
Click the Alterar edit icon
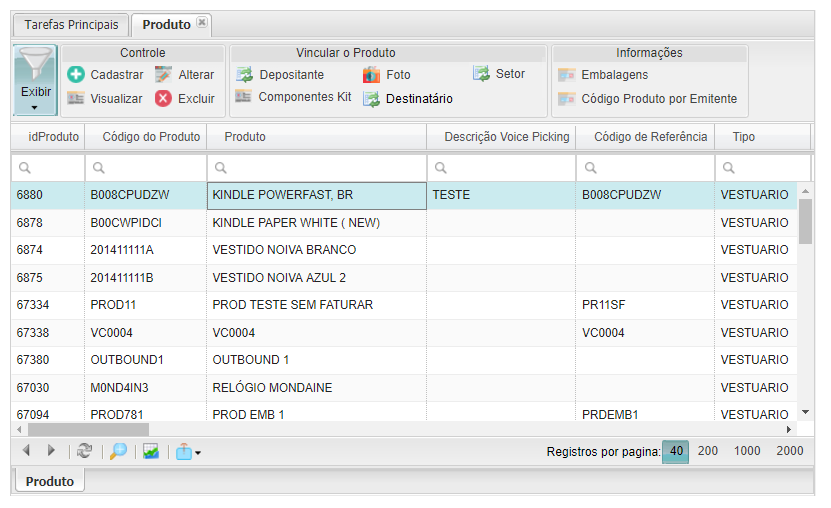[163, 74]
